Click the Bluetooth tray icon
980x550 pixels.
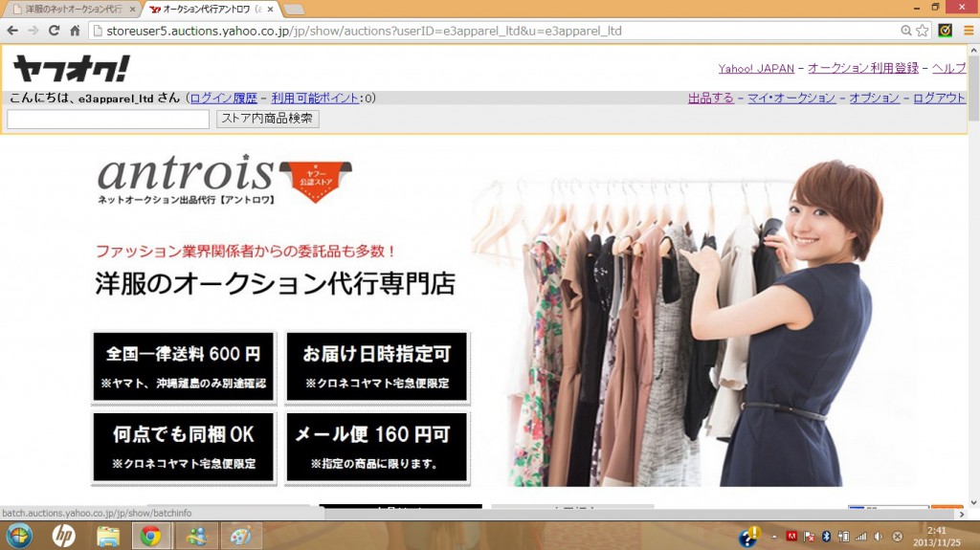point(826,537)
